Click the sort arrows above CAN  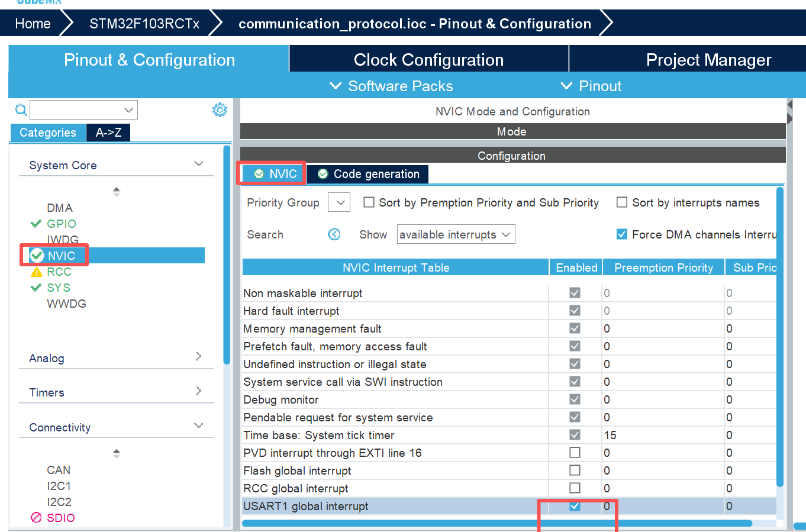117,453
